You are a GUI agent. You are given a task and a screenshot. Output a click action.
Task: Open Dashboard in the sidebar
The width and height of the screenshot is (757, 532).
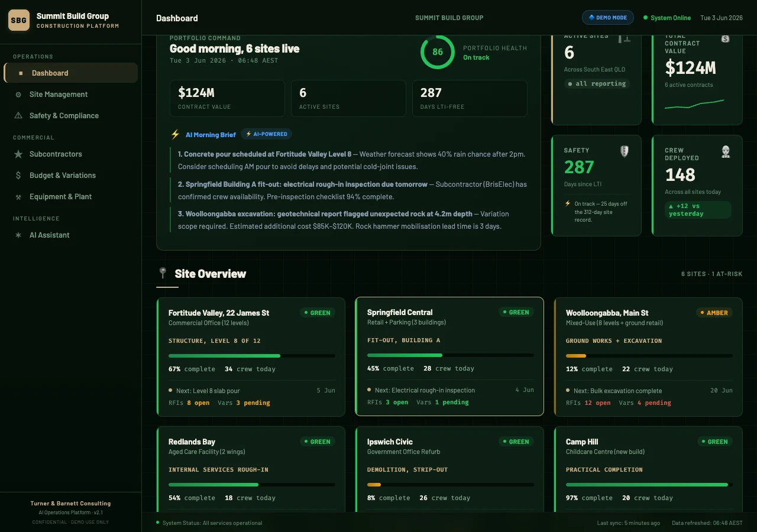click(71, 73)
